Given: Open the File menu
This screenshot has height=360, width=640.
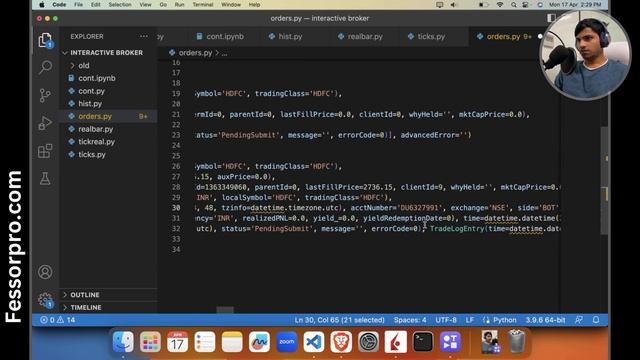Looking at the screenshot, I should tap(78, 4).
